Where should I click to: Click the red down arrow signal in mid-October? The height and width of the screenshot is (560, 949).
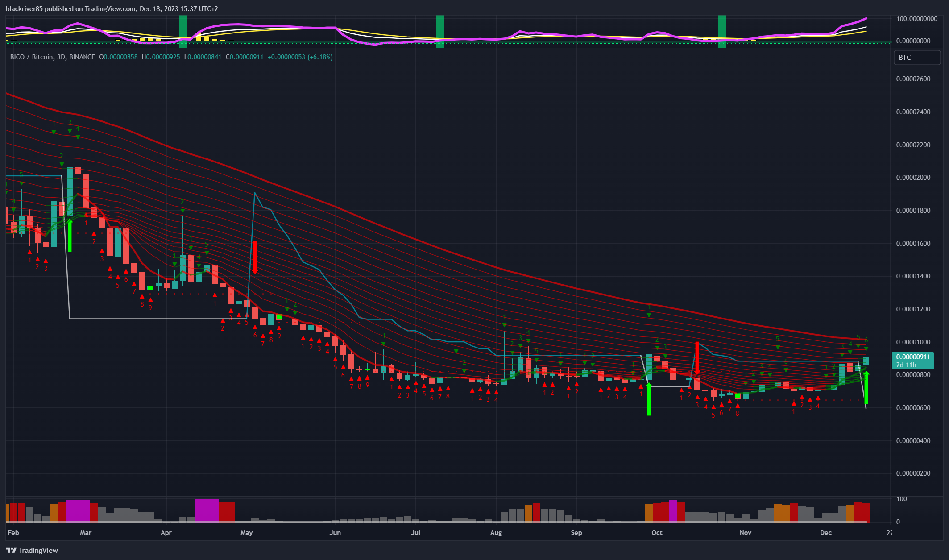(x=697, y=358)
